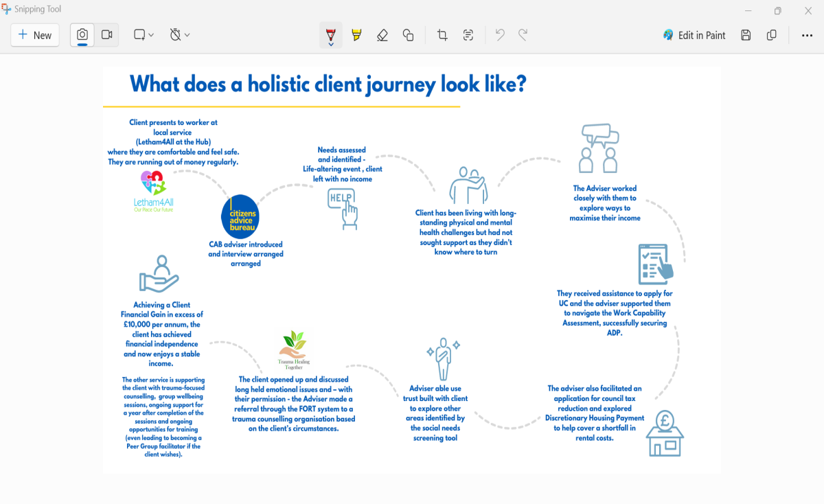Switch to screenshot snip mode
This screenshot has width=824, height=504.
(82, 35)
